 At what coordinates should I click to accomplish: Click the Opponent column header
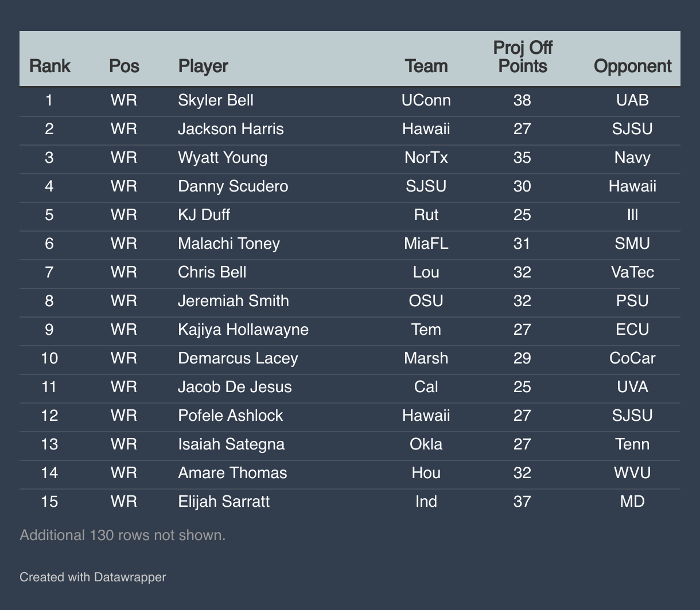(632, 66)
